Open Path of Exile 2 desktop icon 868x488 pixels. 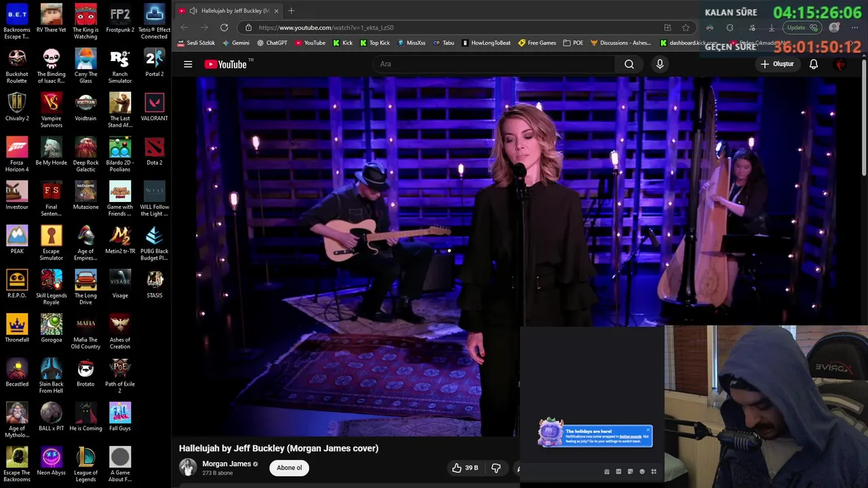point(120,376)
